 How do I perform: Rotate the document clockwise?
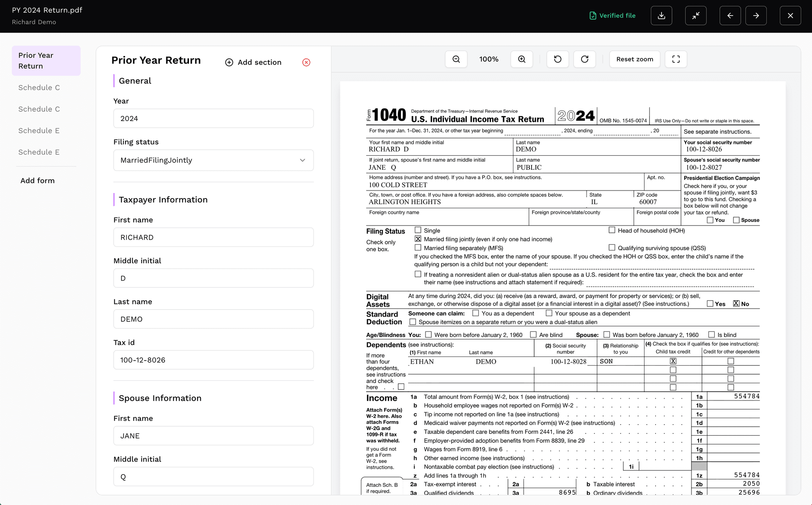(585, 59)
